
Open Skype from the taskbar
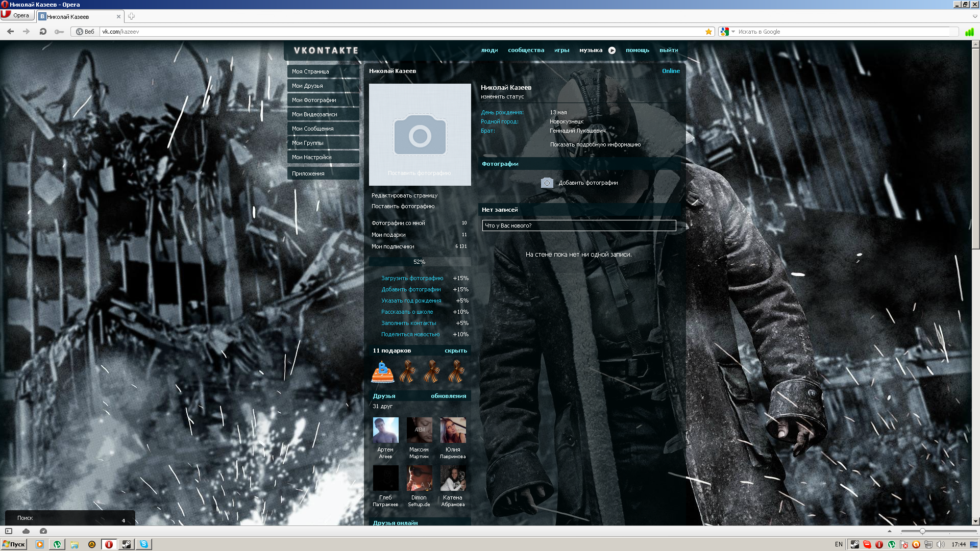[144, 544]
